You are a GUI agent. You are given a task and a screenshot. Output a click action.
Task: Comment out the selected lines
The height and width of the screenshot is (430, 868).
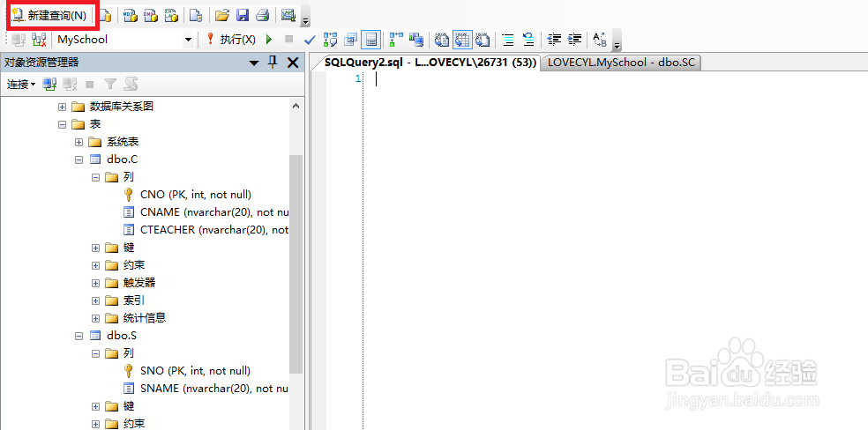(507, 40)
